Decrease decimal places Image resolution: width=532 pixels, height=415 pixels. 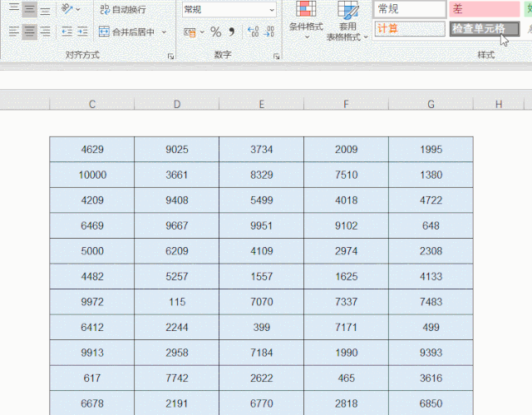point(270,32)
